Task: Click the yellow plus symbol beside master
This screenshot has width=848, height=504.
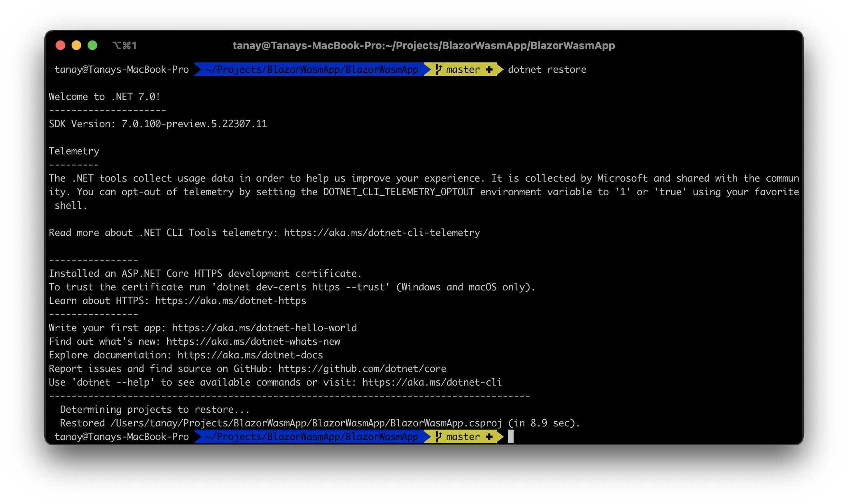Action: (489, 69)
